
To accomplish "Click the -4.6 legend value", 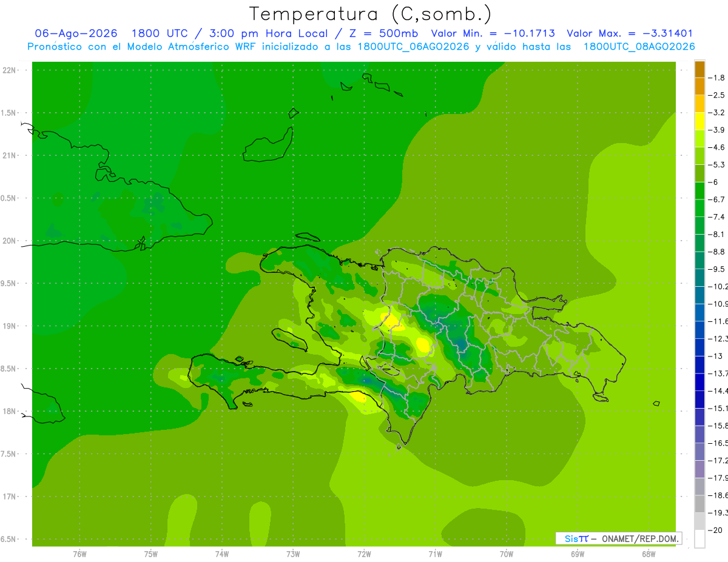I will point(718,147).
